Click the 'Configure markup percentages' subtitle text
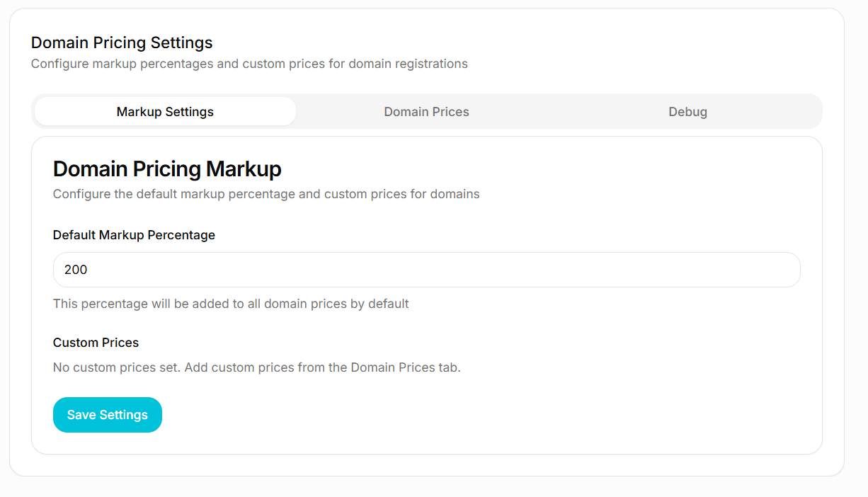 pyautogui.click(x=249, y=64)
